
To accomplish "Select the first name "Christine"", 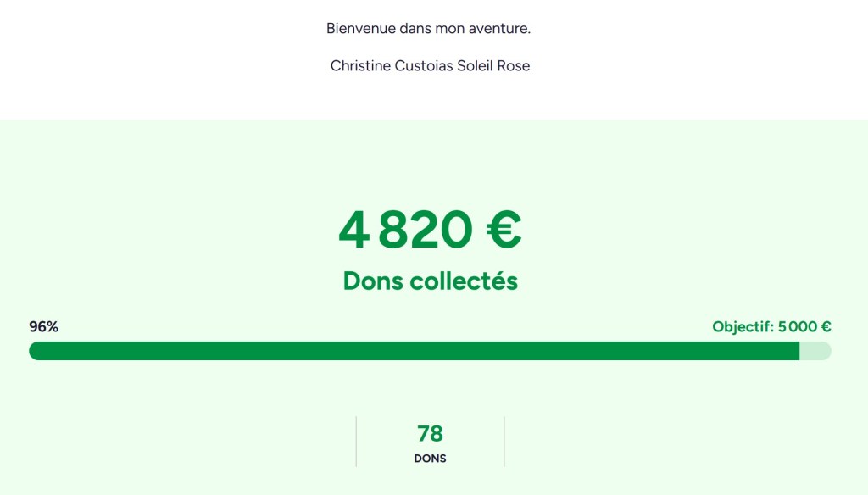I will [360, 66].
